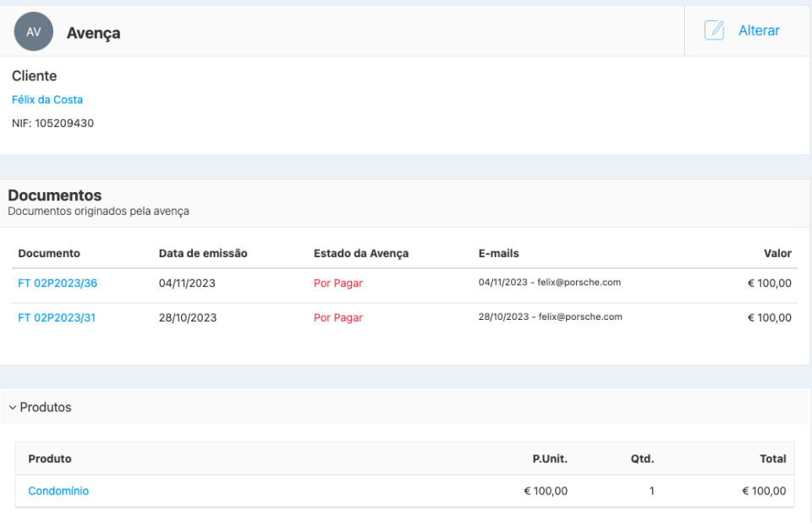Click the 28/10/2023 felix@porsche.com email entry
The width and height of the screenshot is (812, 523).
click(550, 317)
